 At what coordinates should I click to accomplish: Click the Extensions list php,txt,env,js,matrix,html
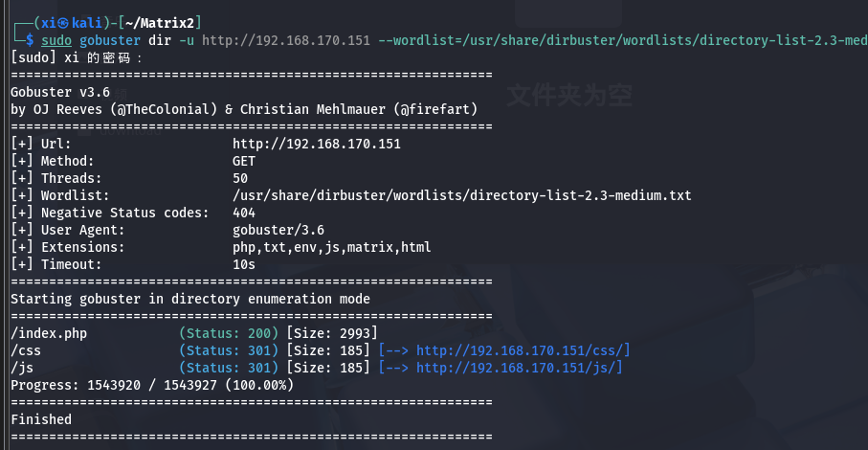[x=331, y=247]
